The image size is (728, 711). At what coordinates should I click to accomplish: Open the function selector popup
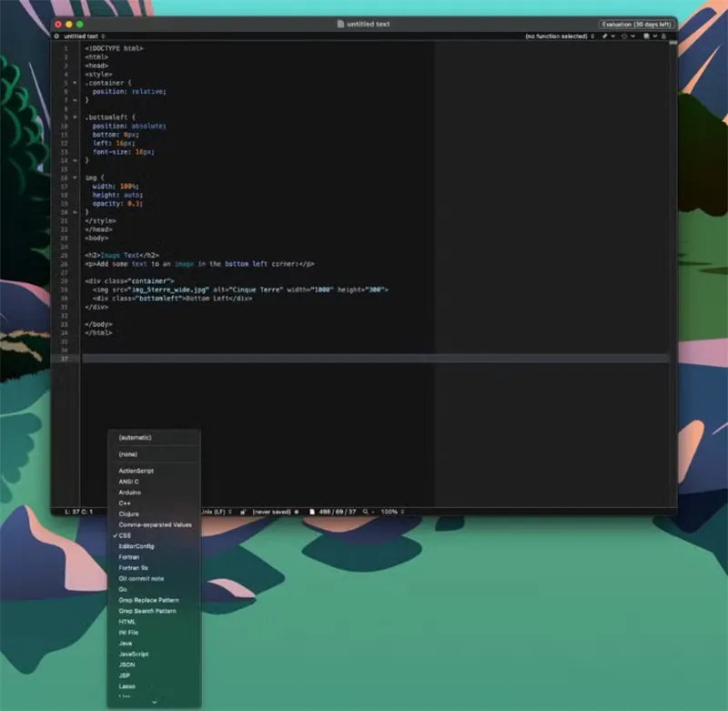561,36
